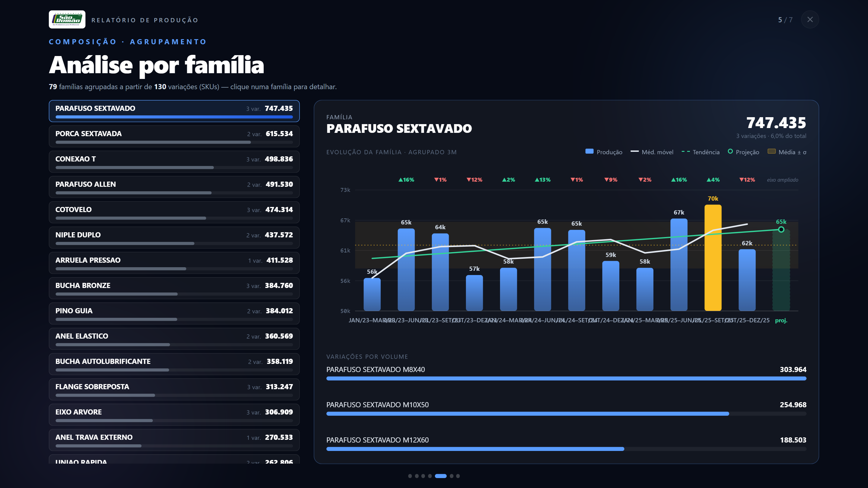Open the PARAFUSO ALLEN family details

pos(174,187)
